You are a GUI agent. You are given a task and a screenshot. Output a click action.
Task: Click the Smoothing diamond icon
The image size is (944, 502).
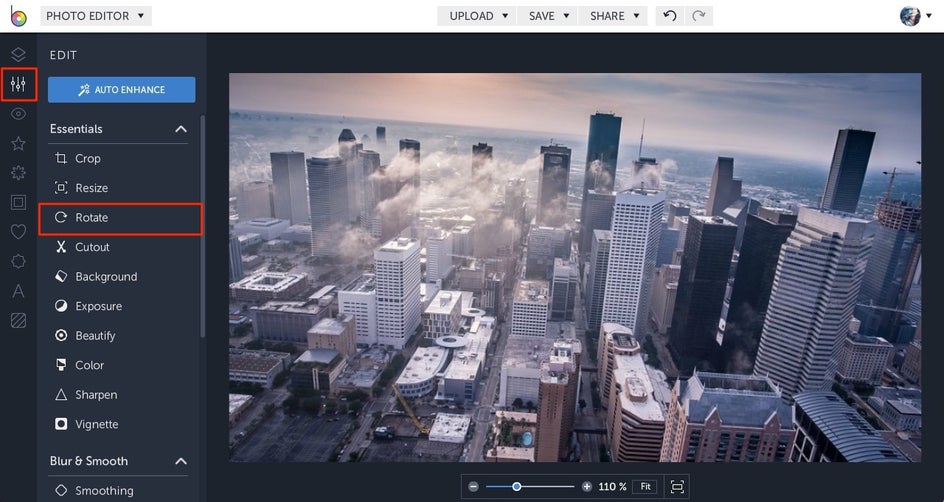coord(61,491)
